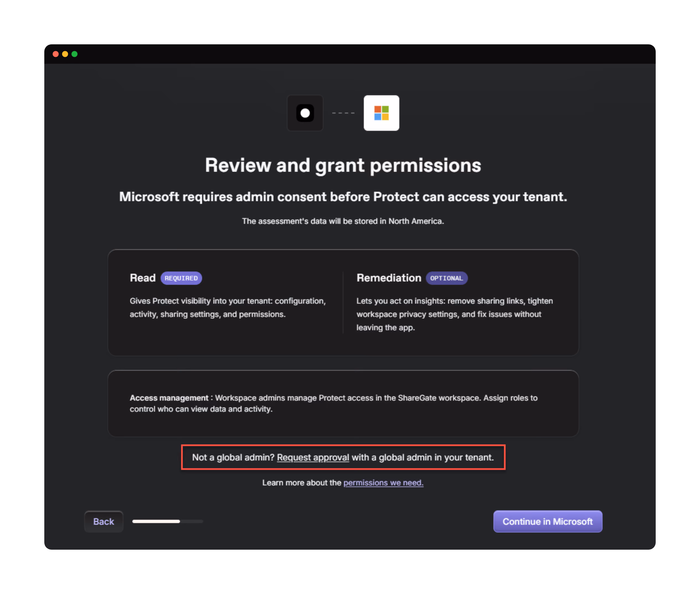Click the Protect app logo icon
Image resolution: width=700 pixels, height=594 pixels.
pos(305,113)
